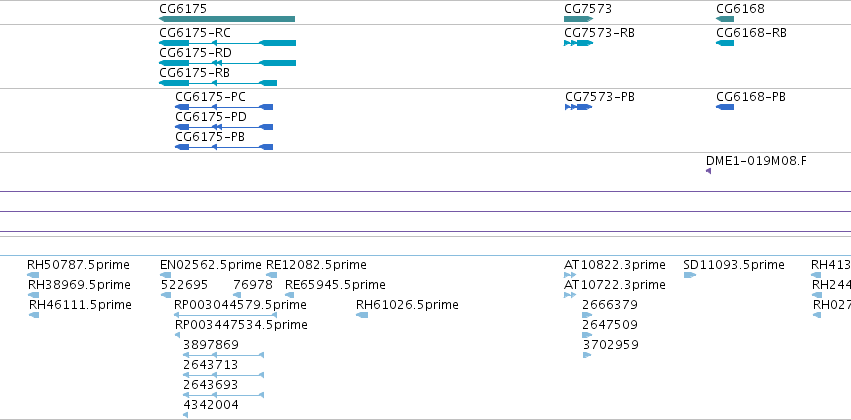
Task: Click the SD11093.5prime EST arrow
Action: (x=690, y=275)
